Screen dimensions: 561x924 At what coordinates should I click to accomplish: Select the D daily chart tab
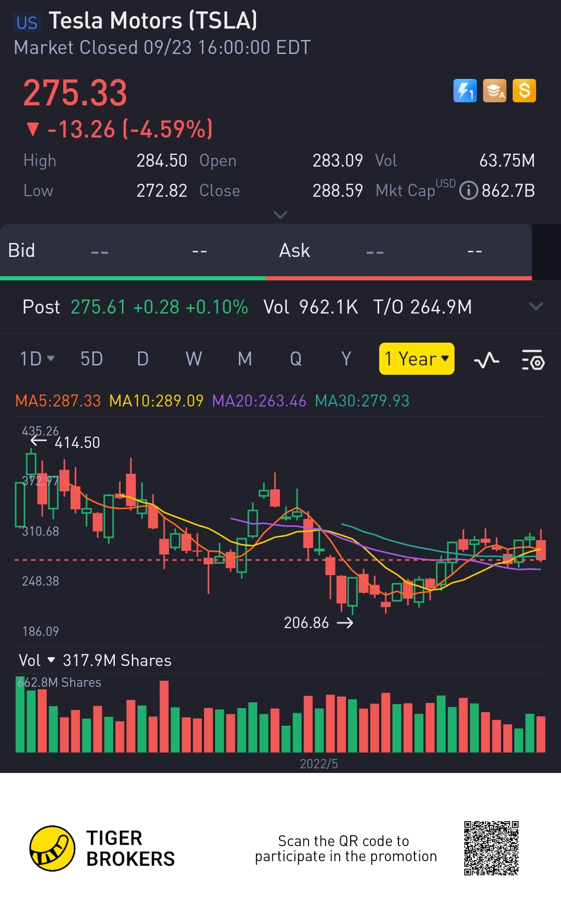point(143,359)
